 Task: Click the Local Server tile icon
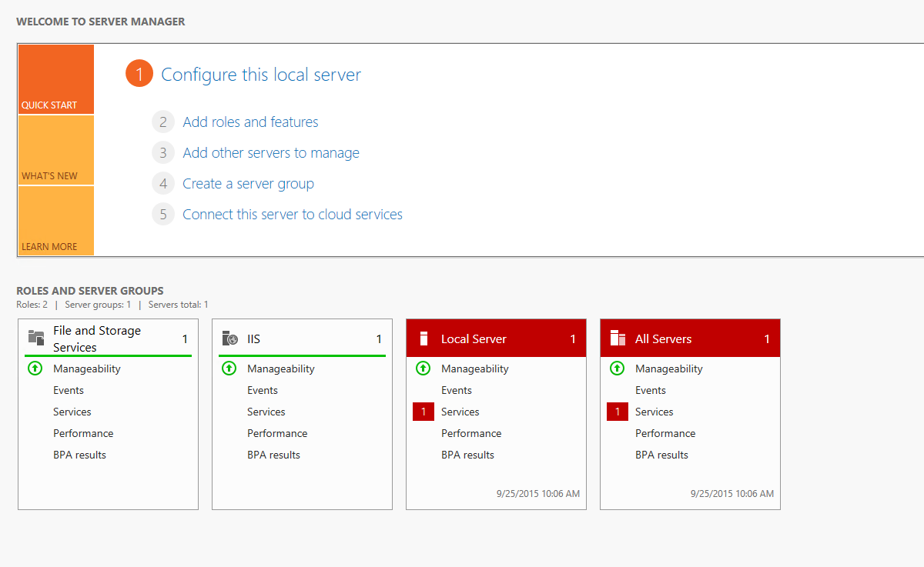point(423,339)
